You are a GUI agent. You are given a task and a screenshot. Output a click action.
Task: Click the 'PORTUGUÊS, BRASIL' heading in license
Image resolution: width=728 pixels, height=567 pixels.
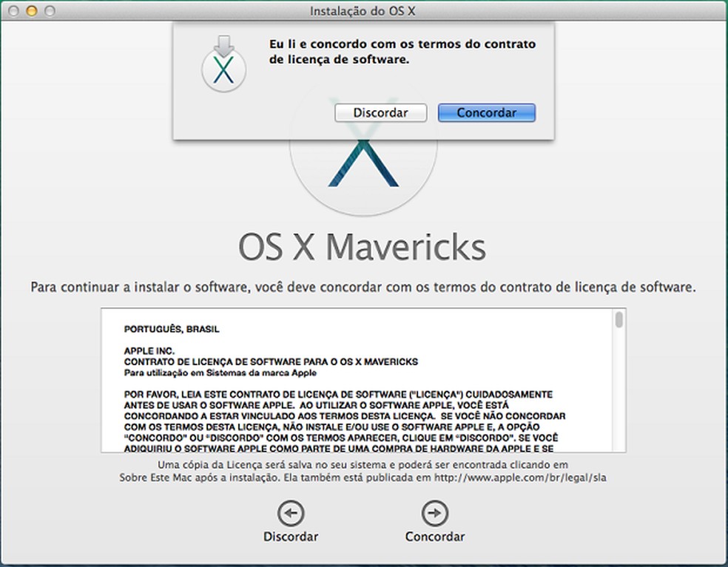pyautogui.click(x=172, y=329)
